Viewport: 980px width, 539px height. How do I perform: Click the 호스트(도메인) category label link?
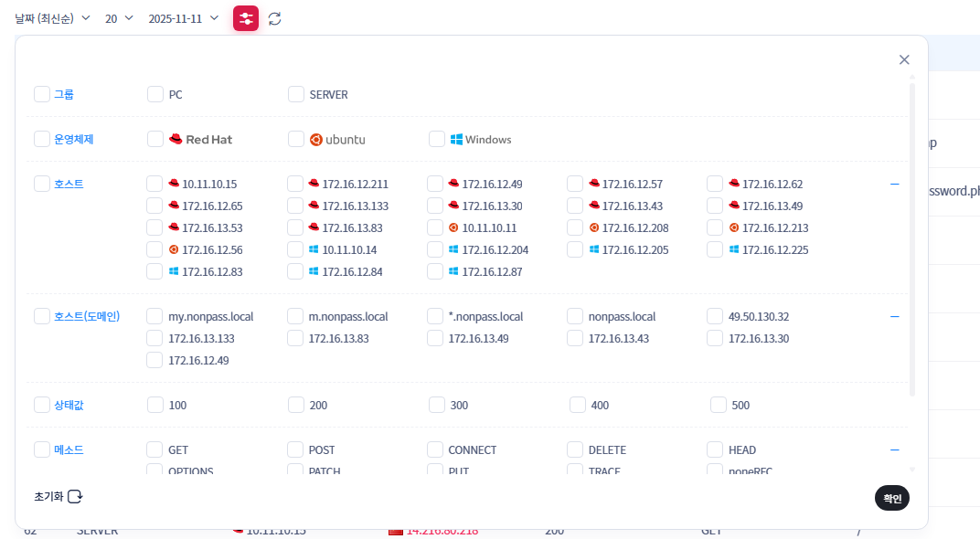click(x=87, y=316)
